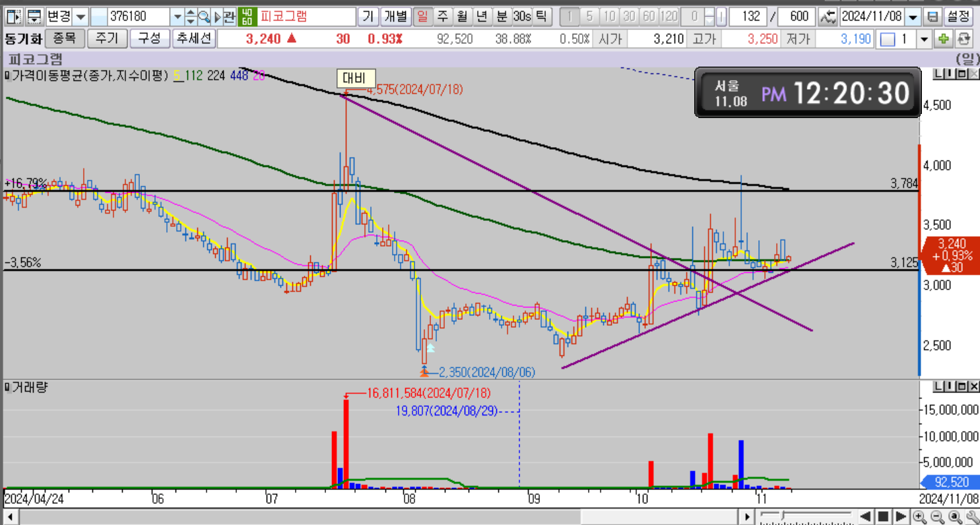This screenshot has height=525, width=980.
Task: Select the 일 daily period
Action: click(422, 16)
